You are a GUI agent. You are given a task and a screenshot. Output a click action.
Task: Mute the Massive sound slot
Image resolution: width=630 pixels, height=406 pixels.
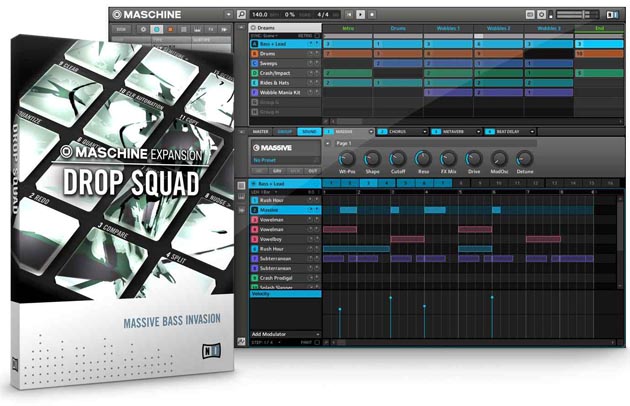click(310, 210)
